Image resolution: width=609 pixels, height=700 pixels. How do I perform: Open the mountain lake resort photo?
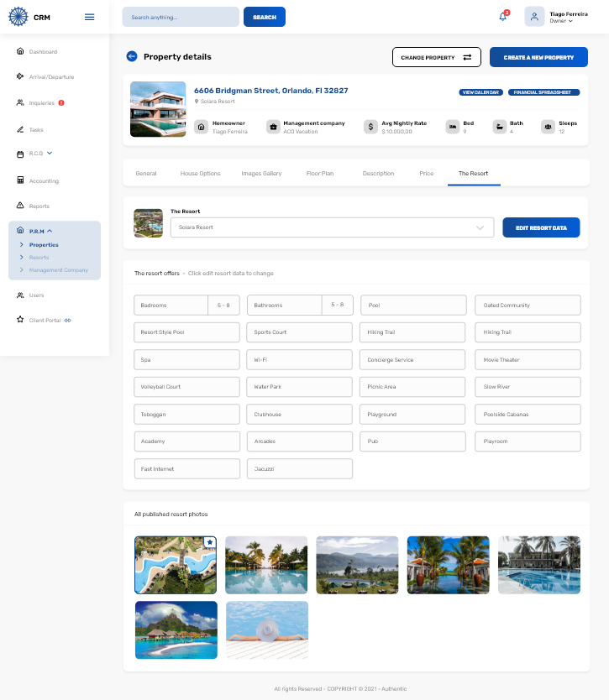(x=357, y=565)
